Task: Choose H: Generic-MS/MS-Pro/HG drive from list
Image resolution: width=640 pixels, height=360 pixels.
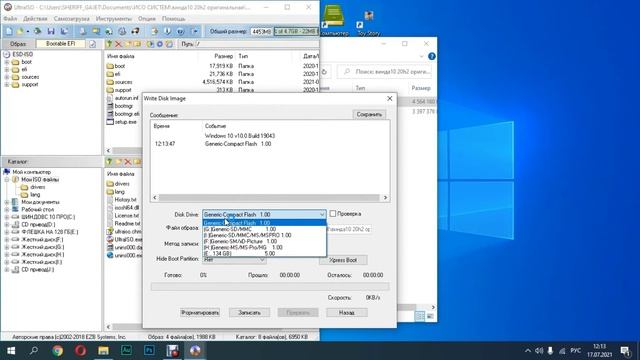Action: 264,247
